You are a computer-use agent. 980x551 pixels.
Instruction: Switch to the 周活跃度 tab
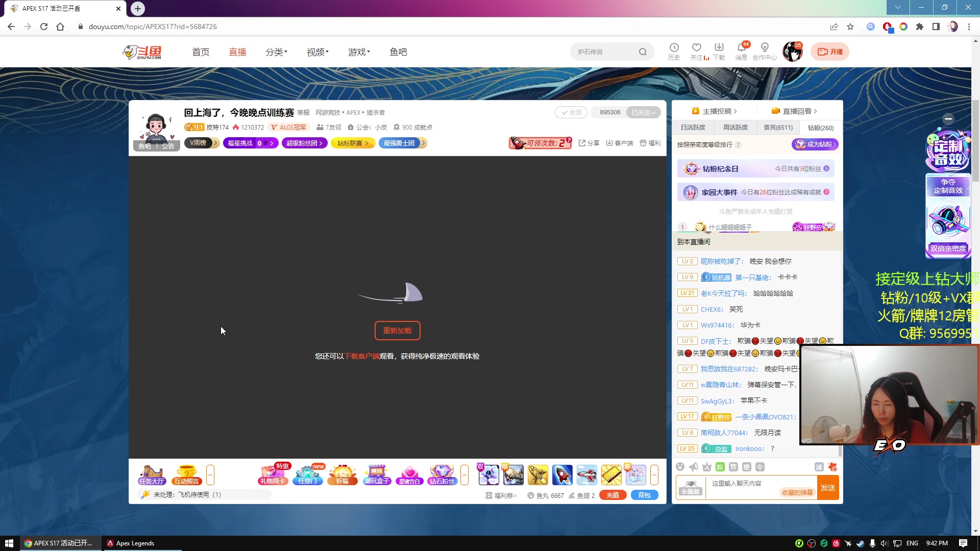click(735, 128)
